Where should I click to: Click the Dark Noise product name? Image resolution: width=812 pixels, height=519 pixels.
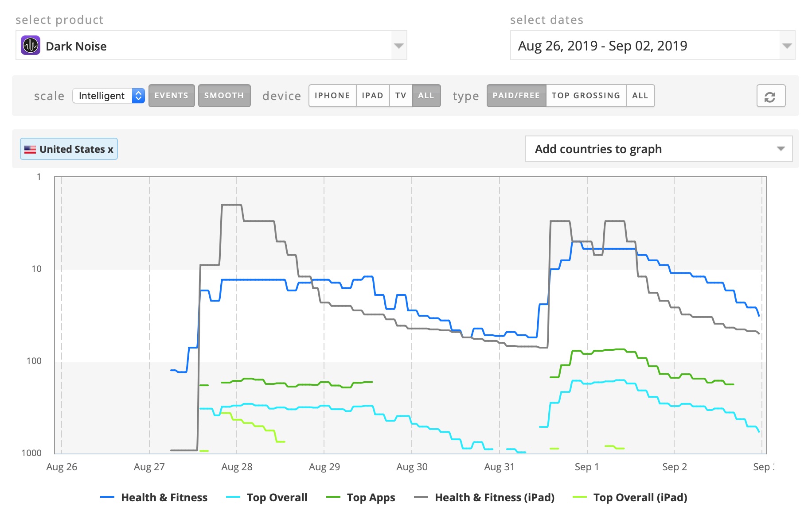[x=76, y=46]
